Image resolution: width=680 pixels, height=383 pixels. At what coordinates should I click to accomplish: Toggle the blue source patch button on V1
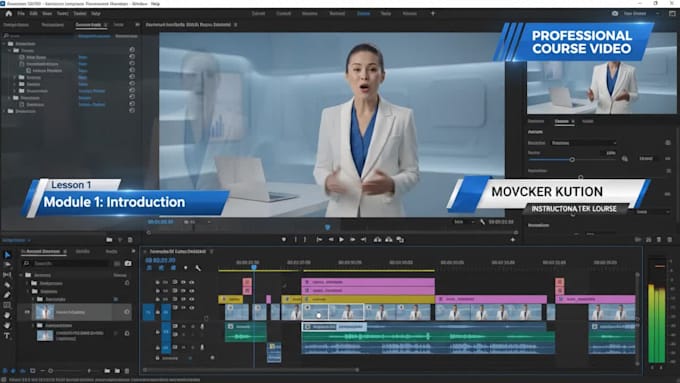point(148,312)
